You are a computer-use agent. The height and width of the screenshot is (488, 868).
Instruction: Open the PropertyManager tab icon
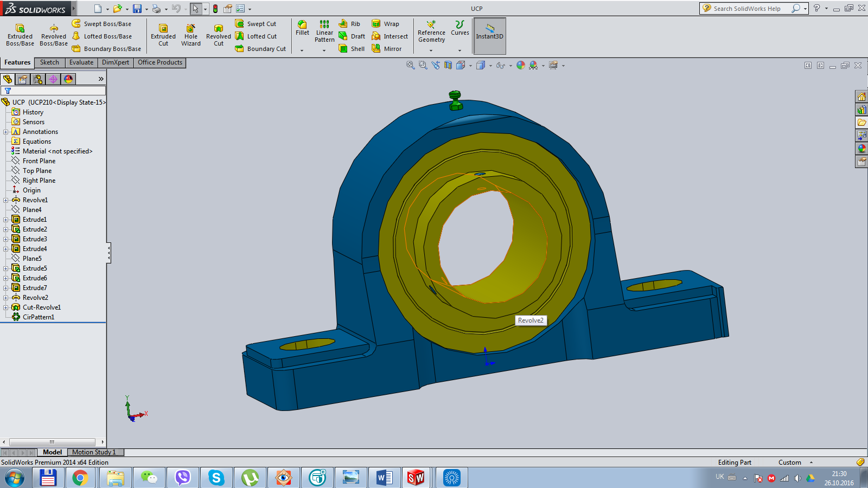pyautogui.click(x=23, y=79)
